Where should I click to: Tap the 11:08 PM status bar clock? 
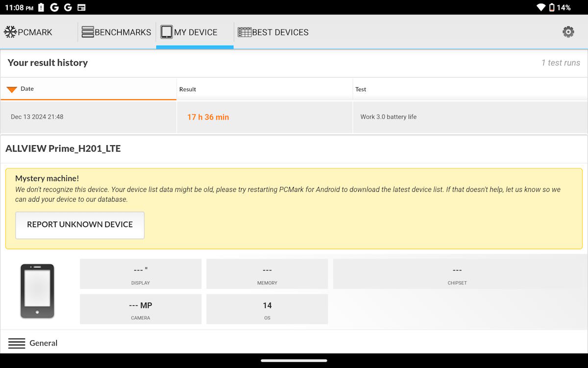pos(19,7)
